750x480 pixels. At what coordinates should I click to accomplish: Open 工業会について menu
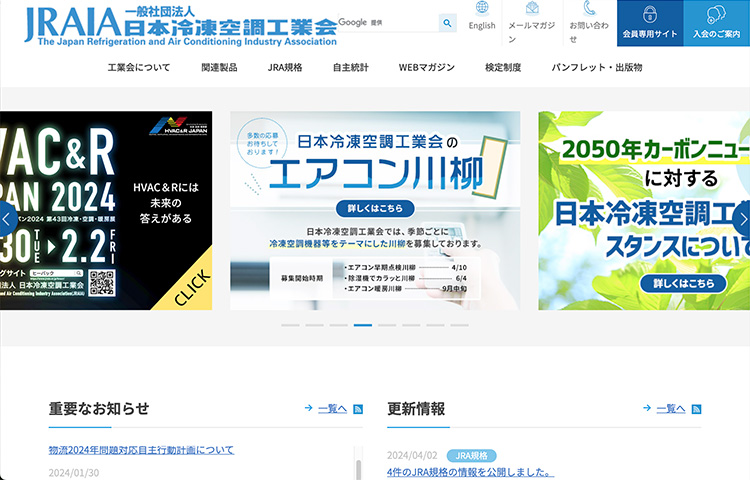(x=139, y=67)
